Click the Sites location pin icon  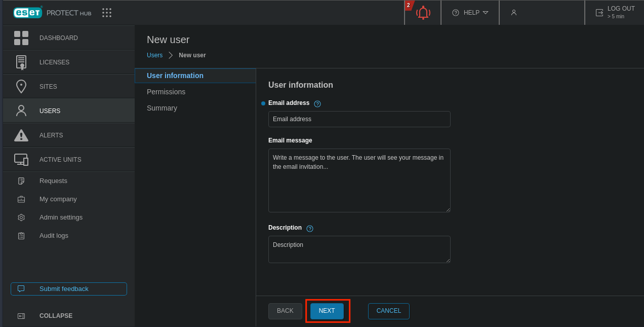click(21, 87)
